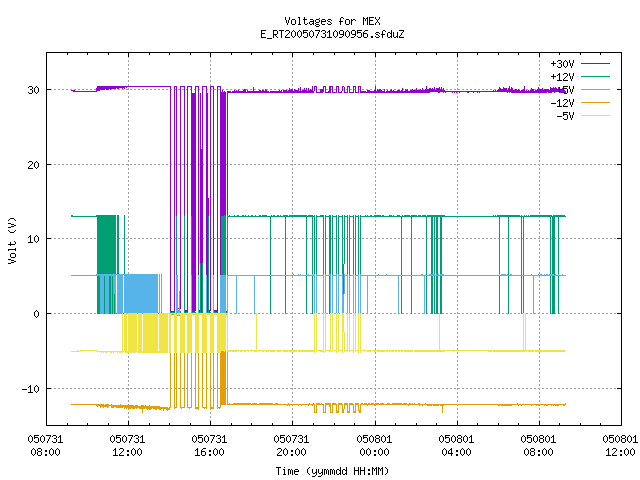Click the y-axis tick value 10
The image size is (640, 480).
[x=33, y=239]
